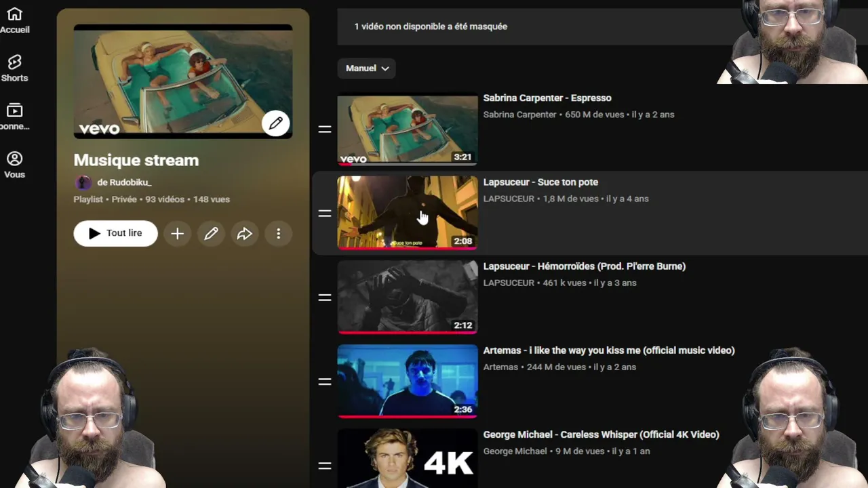868x488 pixels.
Task: Play the Artemas video thumbnail
Action: 408,382
